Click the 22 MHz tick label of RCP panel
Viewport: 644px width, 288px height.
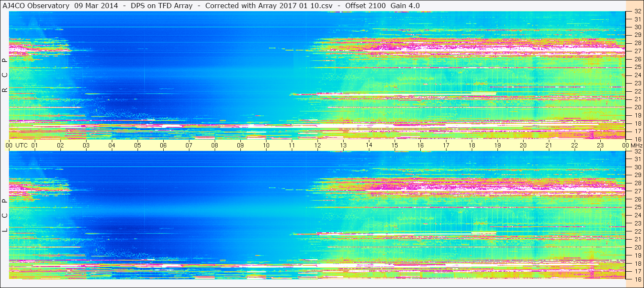(x=637, y=91)
